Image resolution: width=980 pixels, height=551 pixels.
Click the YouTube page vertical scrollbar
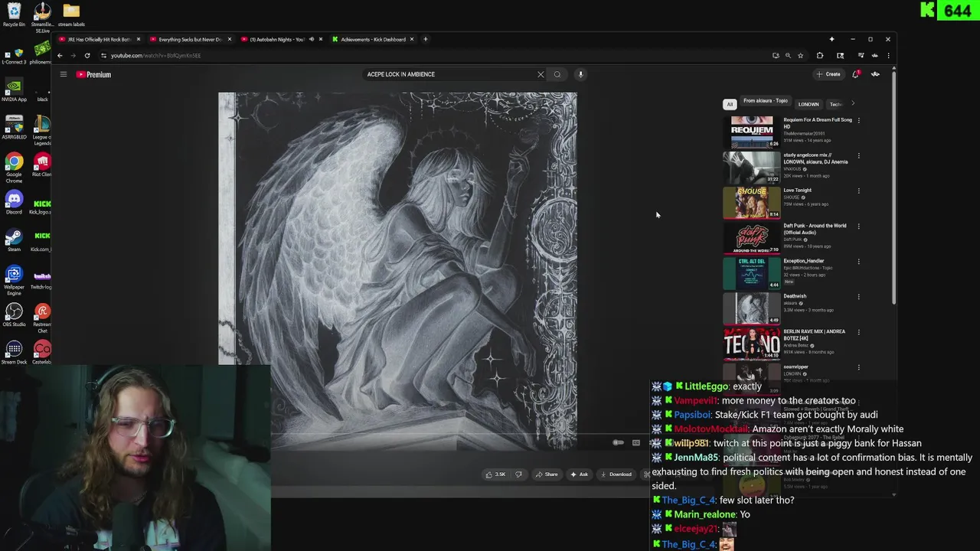pos(893,187)
